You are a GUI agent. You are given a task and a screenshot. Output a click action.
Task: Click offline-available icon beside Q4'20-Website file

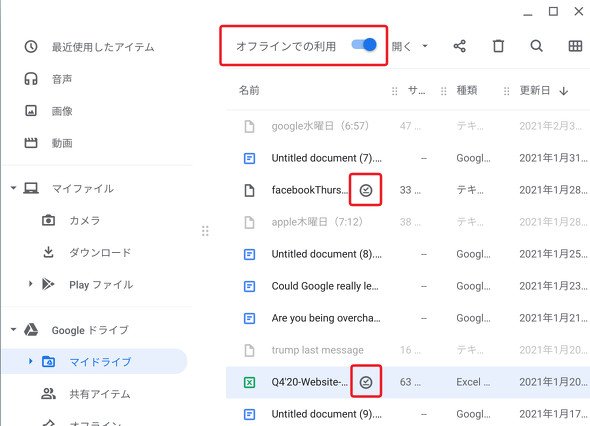click(366, 382)
